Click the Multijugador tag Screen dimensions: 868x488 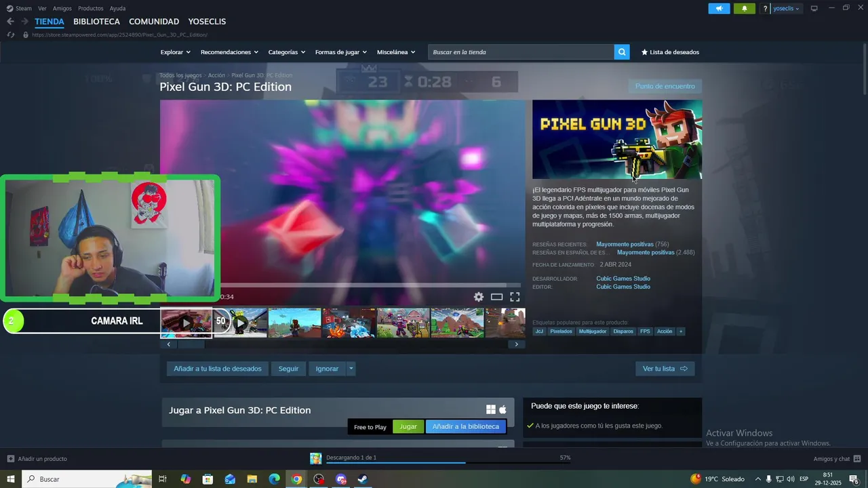593,331
